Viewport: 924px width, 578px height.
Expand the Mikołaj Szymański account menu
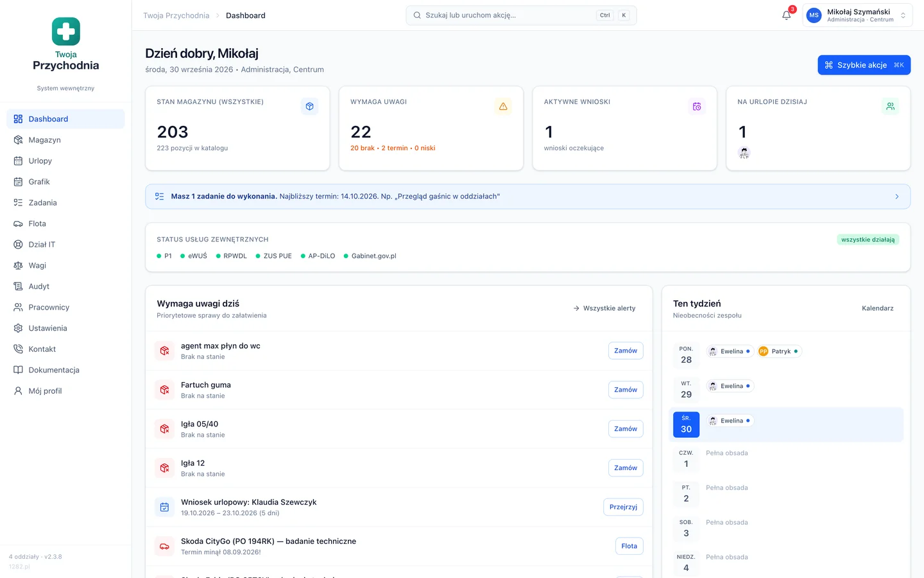point(857,15)
